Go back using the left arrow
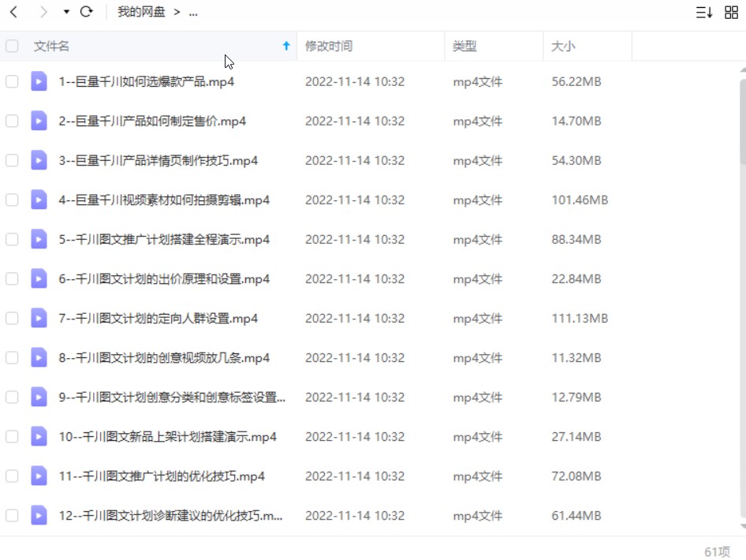 13,12
